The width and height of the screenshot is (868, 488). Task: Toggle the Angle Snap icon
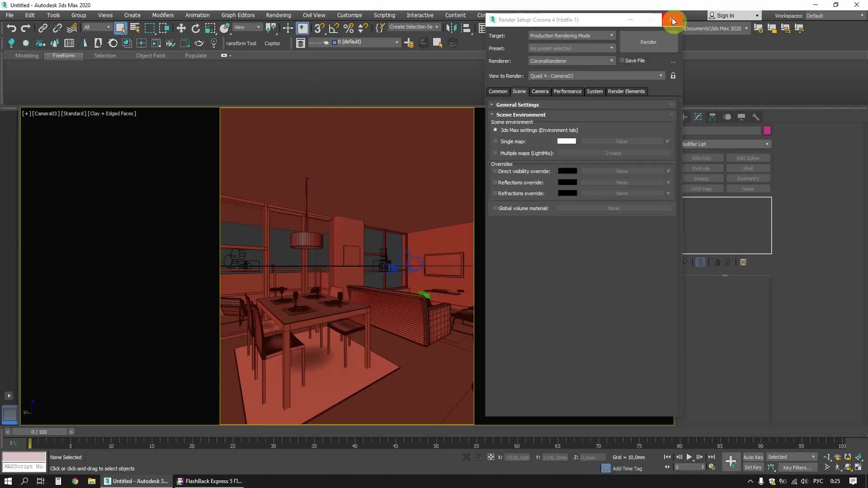point(334,28)
